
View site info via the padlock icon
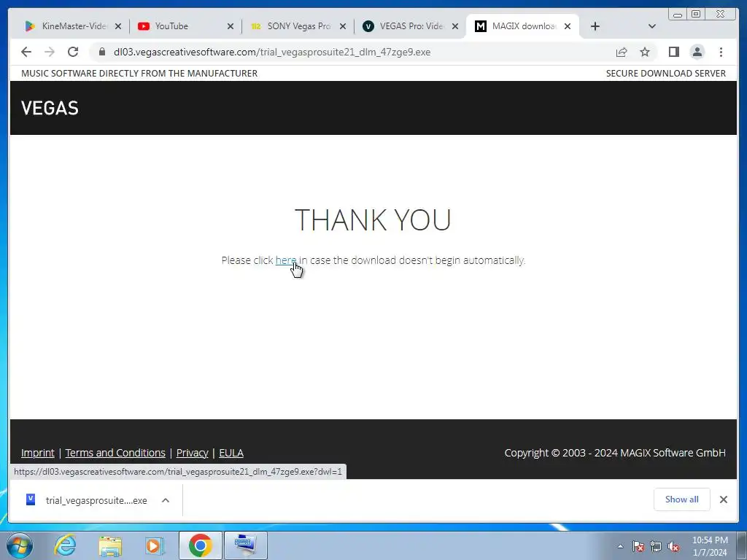102,52
